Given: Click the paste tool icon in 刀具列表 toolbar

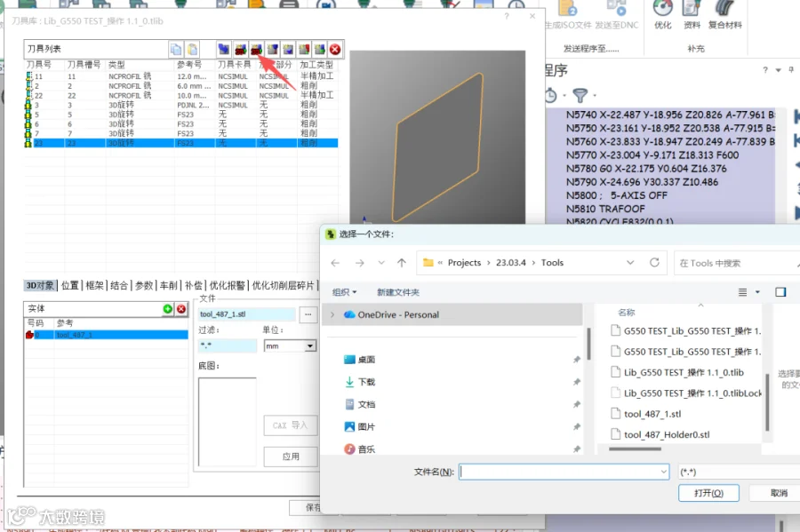Looking at the screenshot, I should point(192,50).
